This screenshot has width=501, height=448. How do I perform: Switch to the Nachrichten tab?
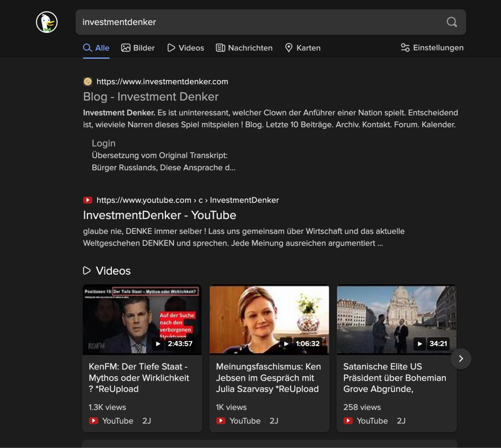244,48
